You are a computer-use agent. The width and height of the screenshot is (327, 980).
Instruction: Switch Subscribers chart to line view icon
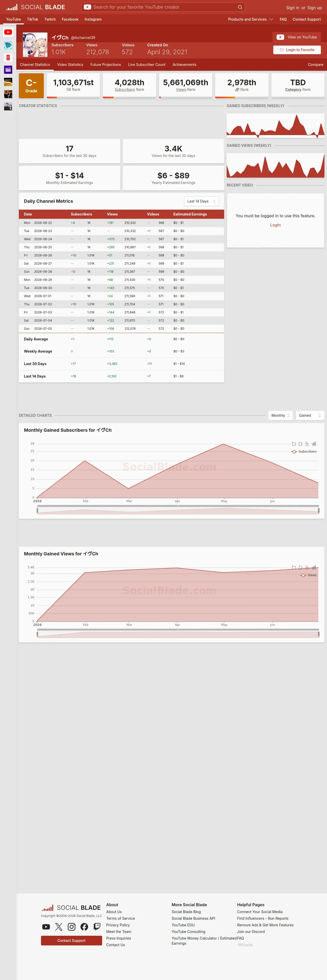(x=307, y=444)
